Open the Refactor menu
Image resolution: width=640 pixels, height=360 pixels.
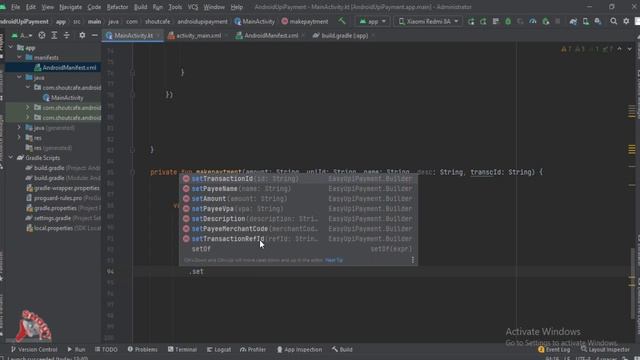click(117, 7)
